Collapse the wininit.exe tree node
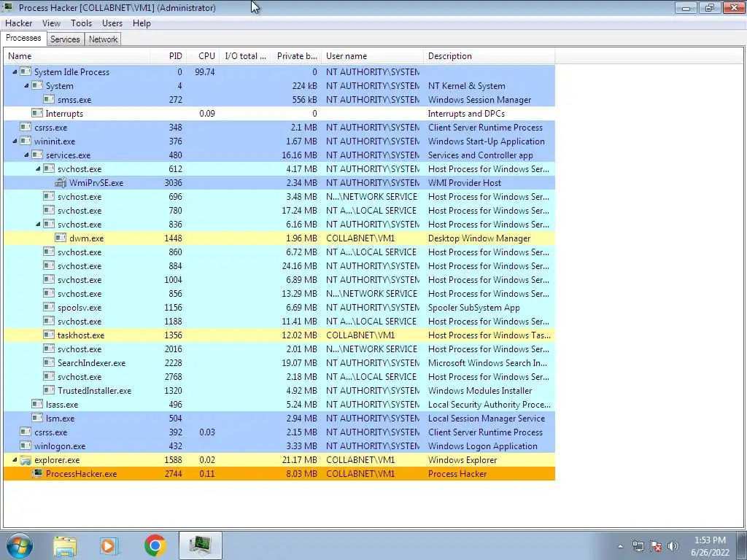 click(15, 141)
